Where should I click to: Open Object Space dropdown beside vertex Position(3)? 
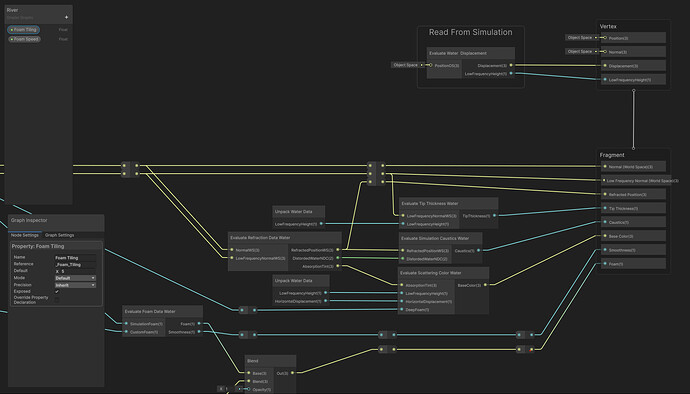pos(582,38)
